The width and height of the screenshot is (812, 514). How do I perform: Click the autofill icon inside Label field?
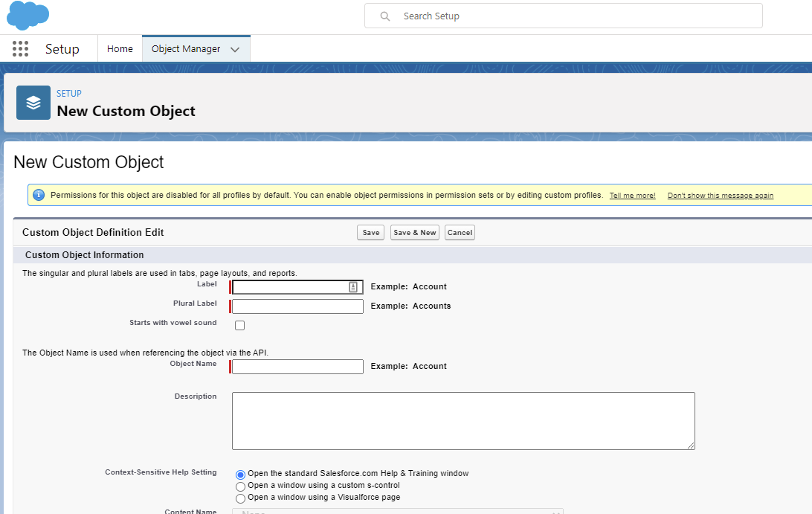coord(353,287)
